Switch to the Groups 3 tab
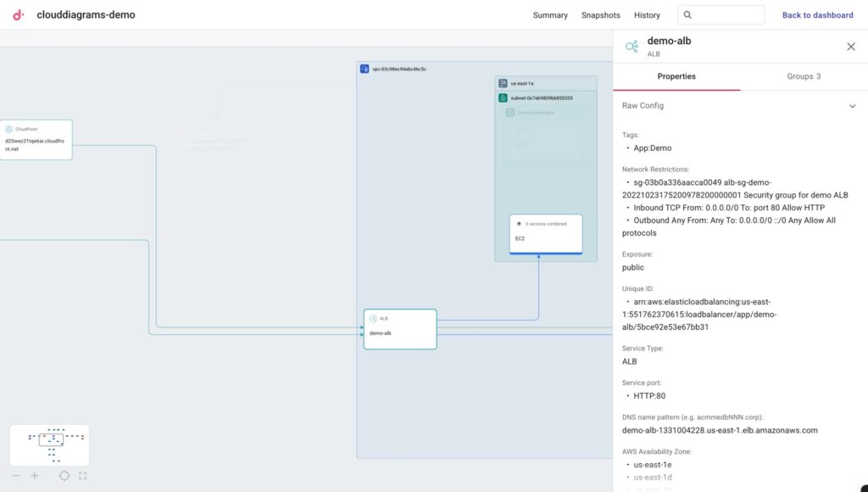 [803, 76]
